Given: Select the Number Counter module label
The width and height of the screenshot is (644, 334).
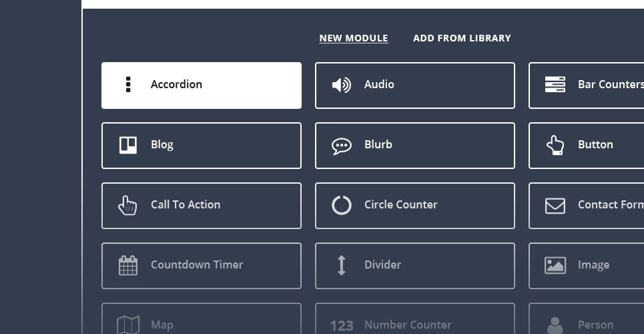Looking at the screenshot, I should coord(408,325).
